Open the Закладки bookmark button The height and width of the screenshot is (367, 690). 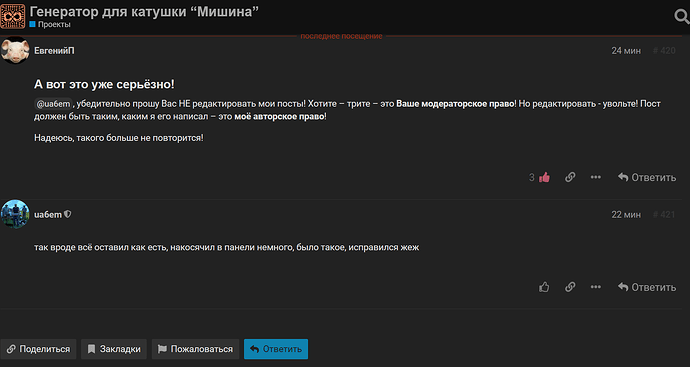click(x=114, y=349)
